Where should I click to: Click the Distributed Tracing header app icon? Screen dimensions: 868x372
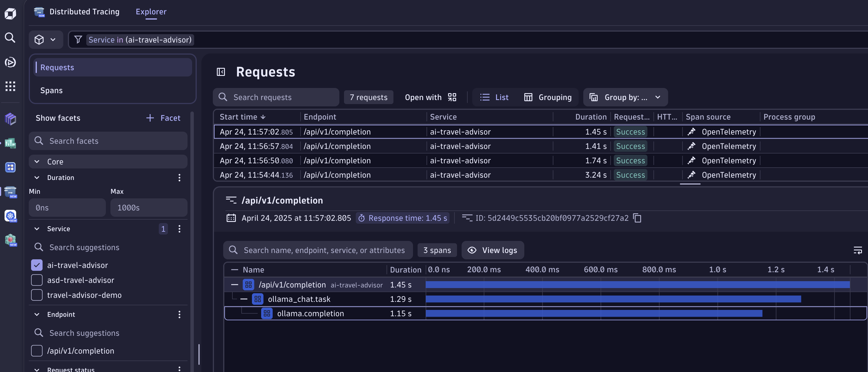(x=39, y=12)
